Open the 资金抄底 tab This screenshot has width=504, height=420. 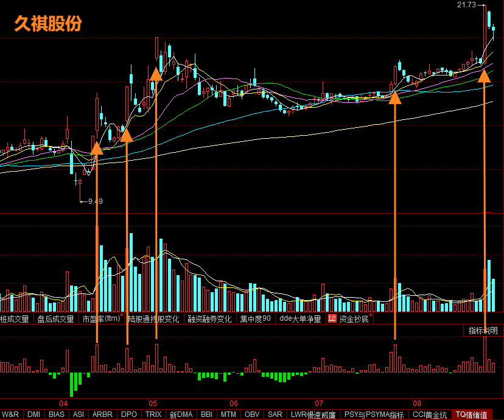coord(354,319)
